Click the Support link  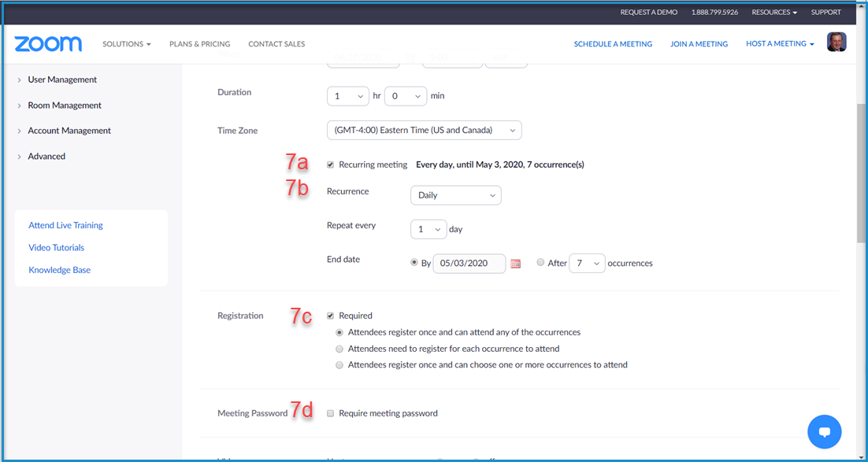(x=826, y=12)
